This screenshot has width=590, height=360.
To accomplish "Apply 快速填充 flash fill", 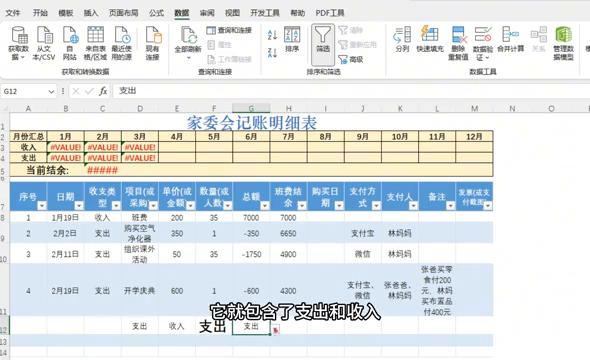I will click(x=430, y=39).
